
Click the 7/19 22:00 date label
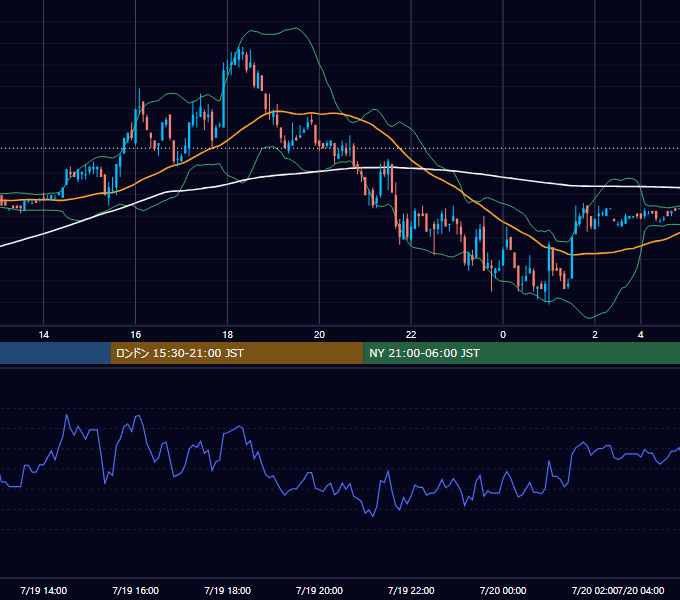coord(411,590)
